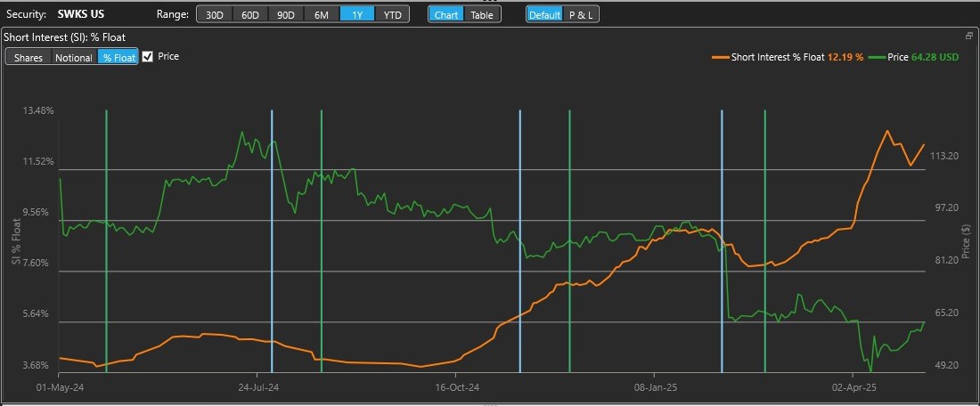Click the 113.20 price axis label
Viewport: 980px width, 406px height.
click(944, 156)
